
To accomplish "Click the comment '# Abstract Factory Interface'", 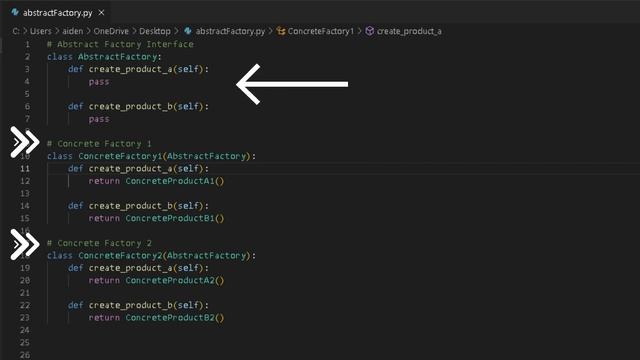I will pyautogui.click(x=120, y=44).
